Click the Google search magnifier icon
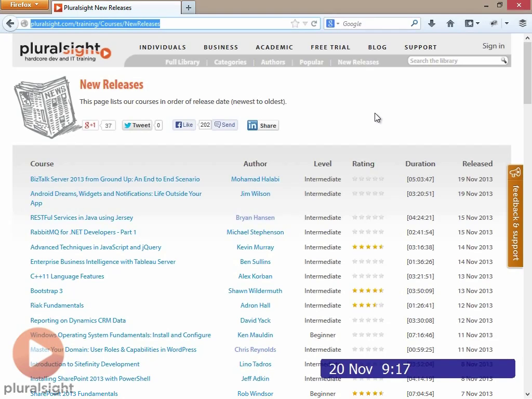 [414, 23]
